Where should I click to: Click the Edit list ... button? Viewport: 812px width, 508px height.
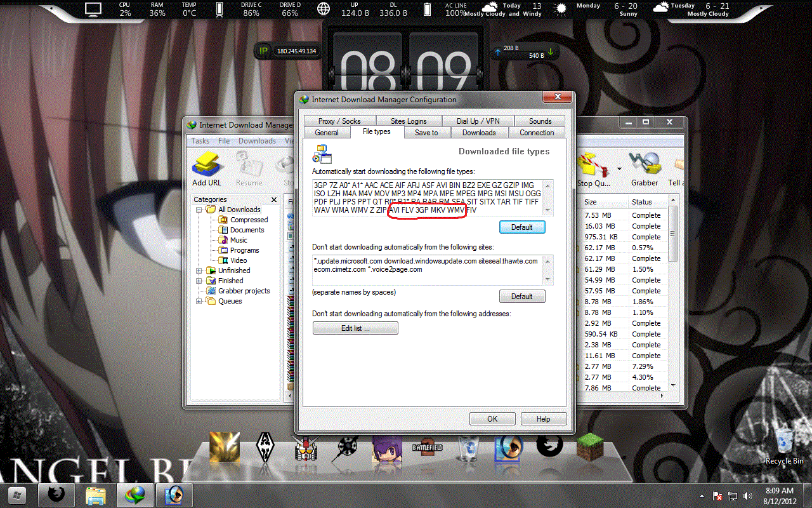click(355, 328)
